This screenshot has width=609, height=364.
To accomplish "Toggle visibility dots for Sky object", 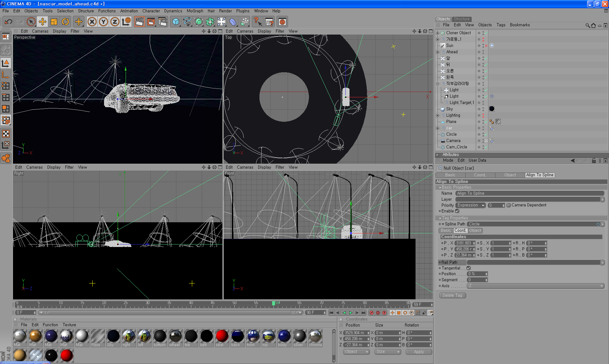I will click(483, 109).
